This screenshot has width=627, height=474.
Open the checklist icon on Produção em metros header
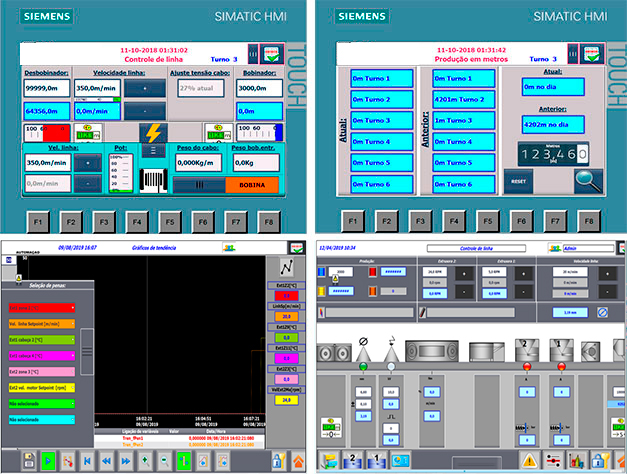pyautogui.click(x=592, y=54)
